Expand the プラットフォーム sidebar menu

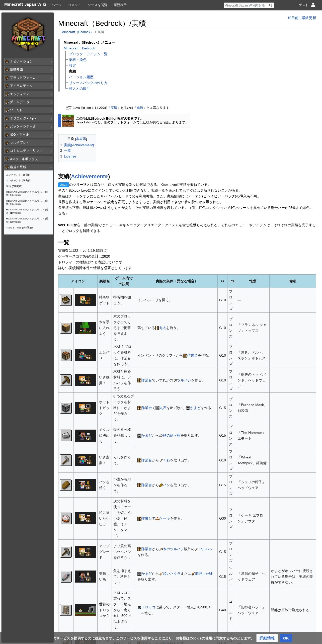[29, 78]
